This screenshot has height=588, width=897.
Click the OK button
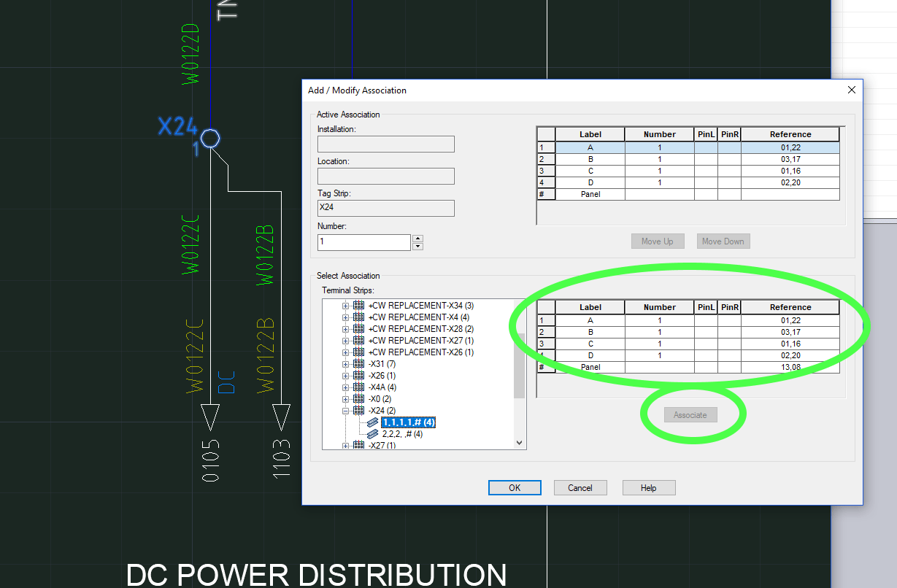coord(515,488)
